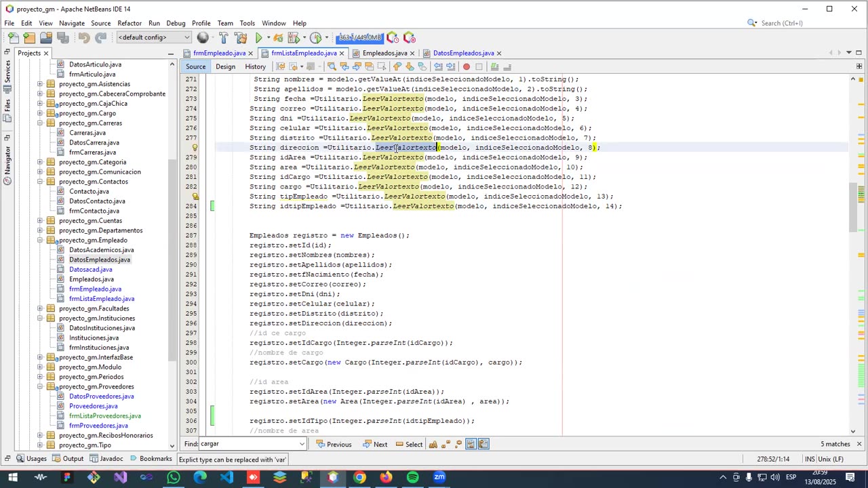Toggle Whole Words in find bar
868x488 pixels.
point(446,445)
